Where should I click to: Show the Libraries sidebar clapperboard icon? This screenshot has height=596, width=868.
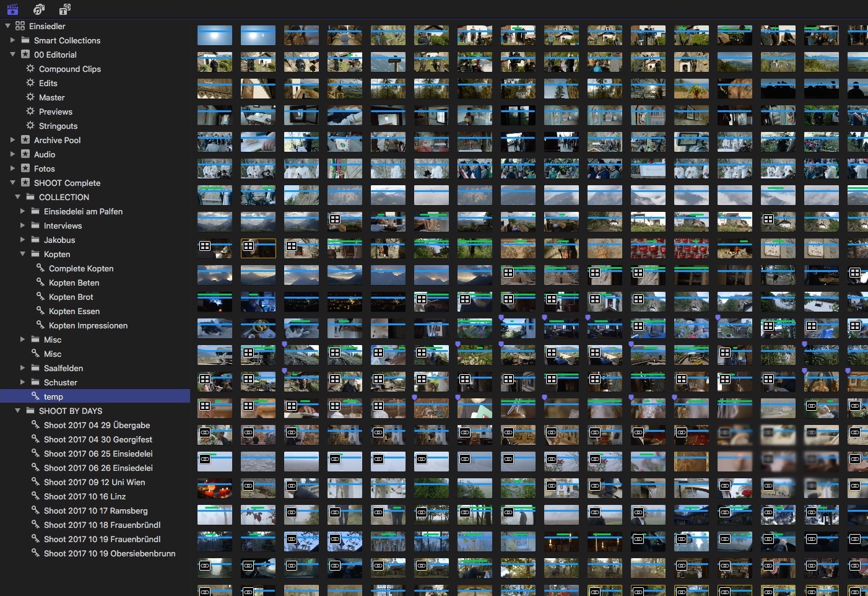(12, 9)
